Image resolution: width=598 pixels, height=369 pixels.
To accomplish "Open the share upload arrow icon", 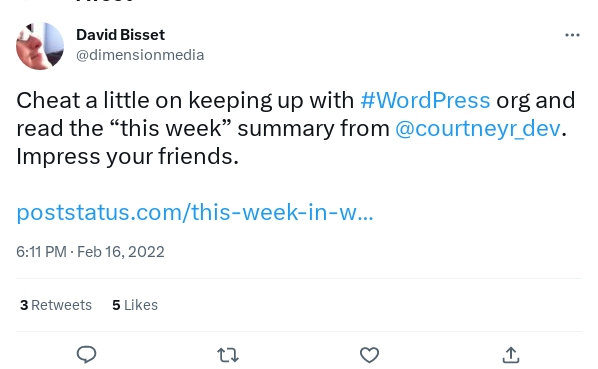I will click(x=511, y=355).
